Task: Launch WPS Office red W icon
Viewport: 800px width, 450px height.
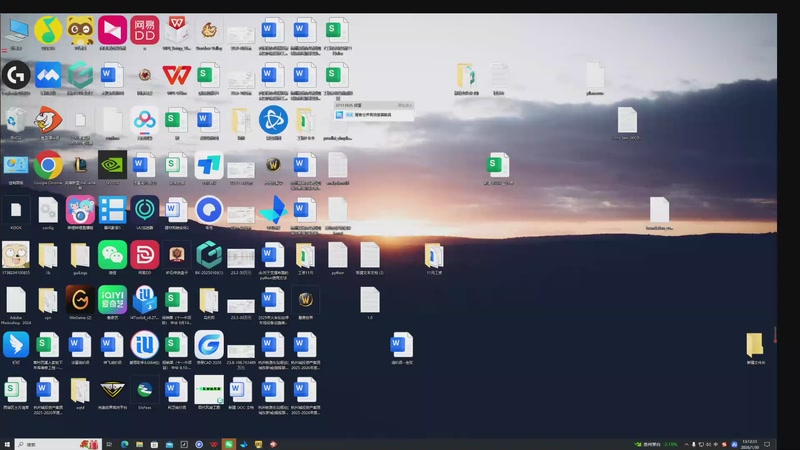Action: 177,77
